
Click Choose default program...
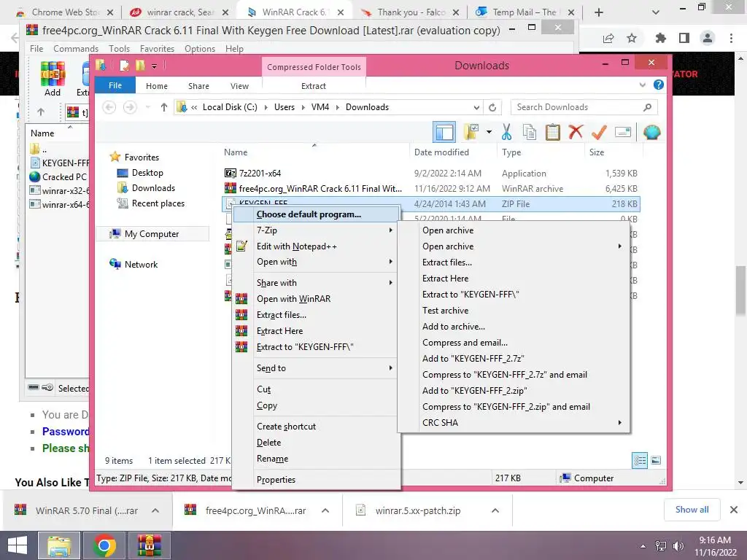pyautogui.click(x=309, y=214)
